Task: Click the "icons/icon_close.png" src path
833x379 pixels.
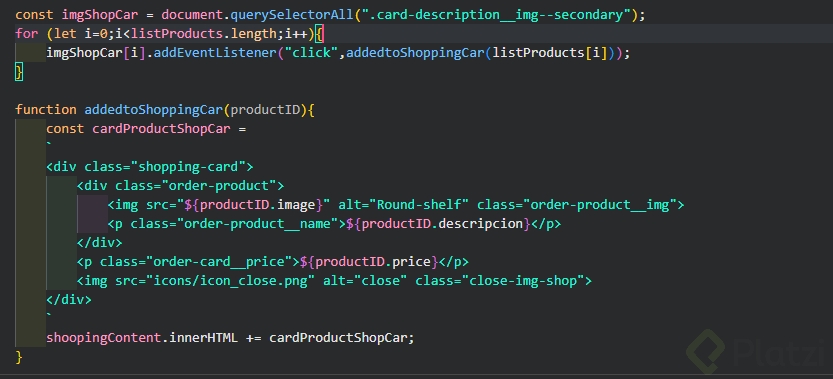Action: (x=231, y=281)
